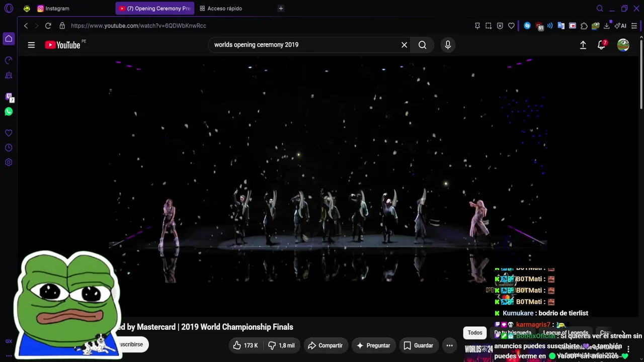This screenshot has height=362, width=644.
Task: Go to the YouTube home logo
Action: click(62, 45)
